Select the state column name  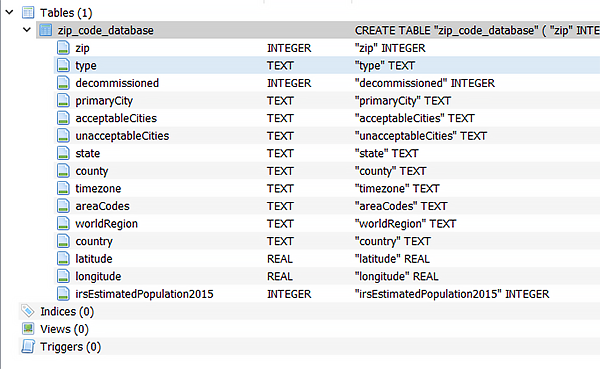click(88, 153)
